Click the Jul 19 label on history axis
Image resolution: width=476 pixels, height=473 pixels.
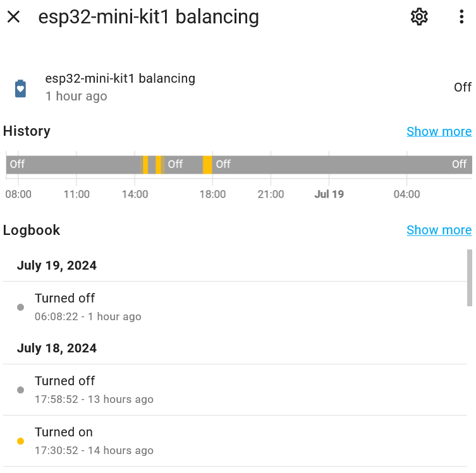click(329, 194)
